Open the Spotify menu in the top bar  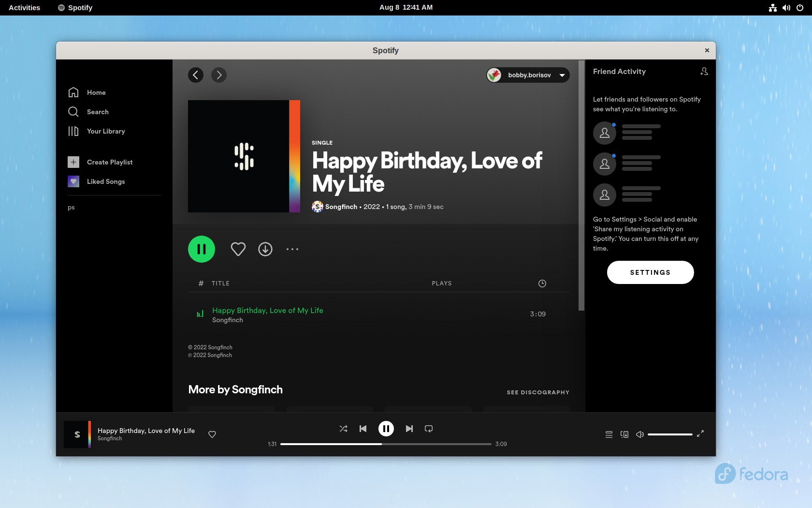tap(74, 7)
